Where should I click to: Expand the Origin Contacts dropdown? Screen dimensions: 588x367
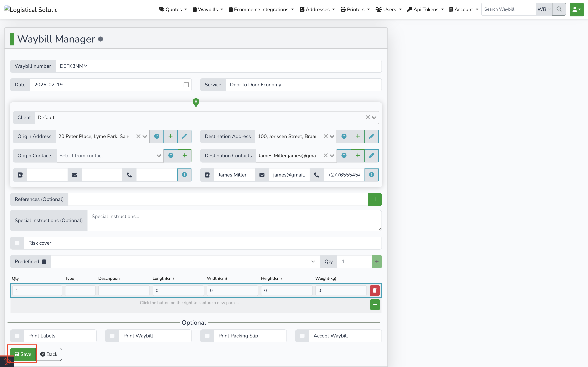[159, 156]
